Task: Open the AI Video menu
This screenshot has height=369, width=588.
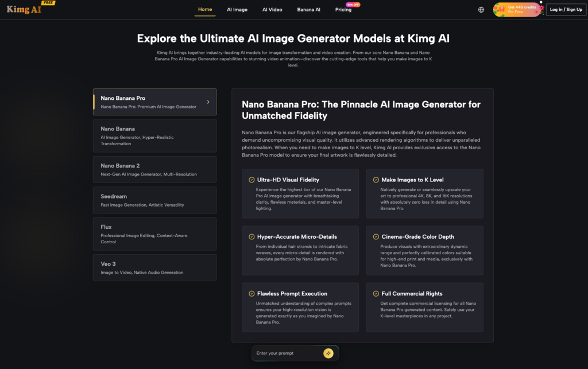Action: pyautogui.click(x=272, y=10)
